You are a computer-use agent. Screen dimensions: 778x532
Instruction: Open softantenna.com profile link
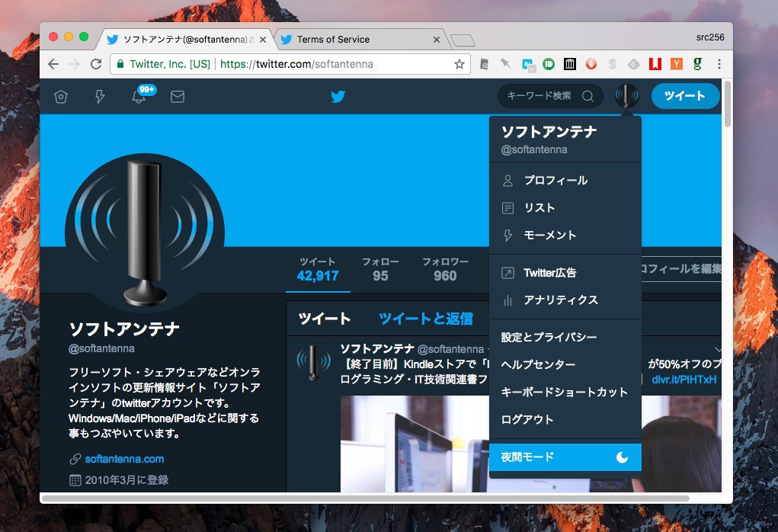(x=124, y=459)
